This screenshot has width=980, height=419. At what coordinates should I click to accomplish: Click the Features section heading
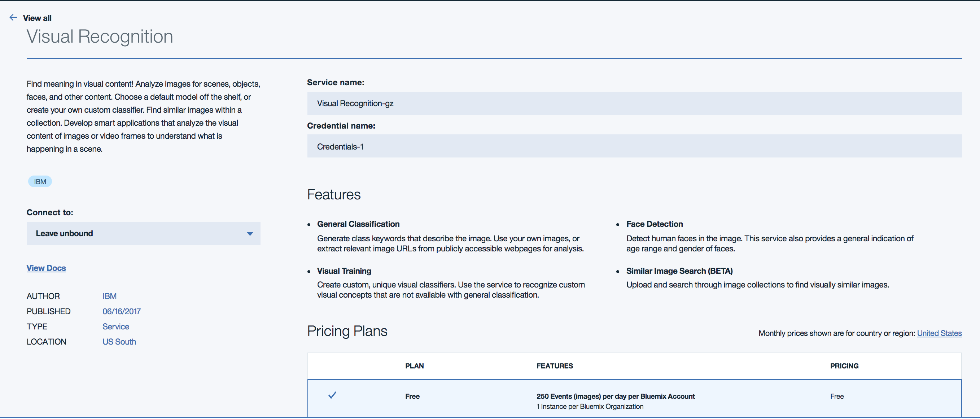coord(334,195)
